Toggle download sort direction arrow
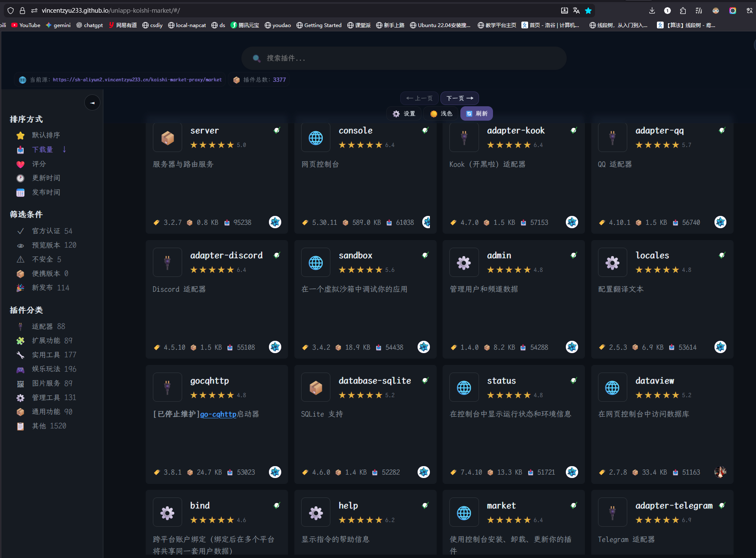This screenshot has width=756, height=558. coord(64,149)
